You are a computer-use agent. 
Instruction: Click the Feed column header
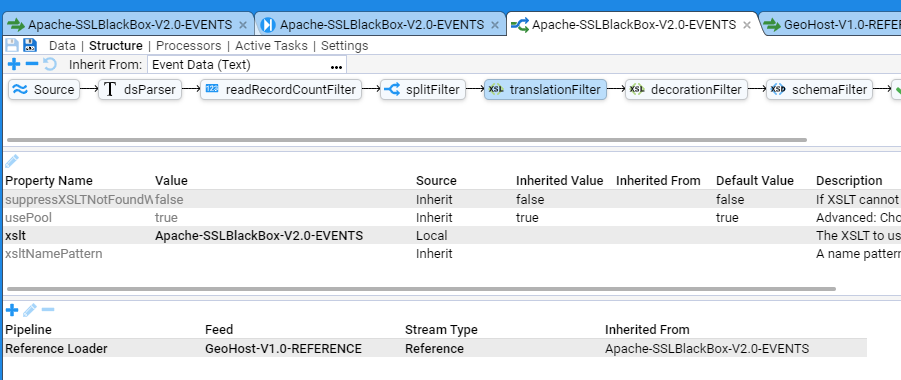pos(219,329)
